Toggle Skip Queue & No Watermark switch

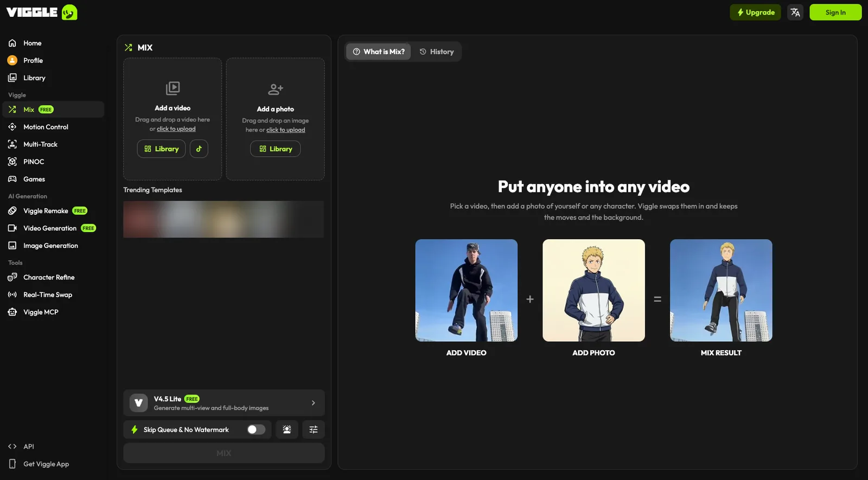(x=256, y=430)
